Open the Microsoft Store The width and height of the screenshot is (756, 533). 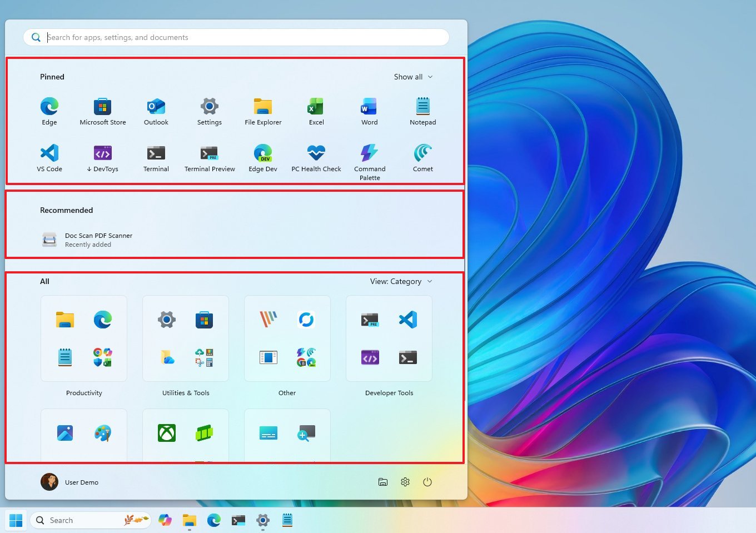coord(102,110)
